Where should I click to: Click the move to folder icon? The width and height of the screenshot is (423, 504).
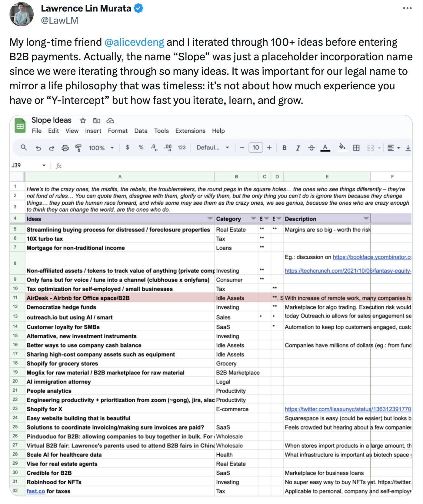pyautogui.click(x=97, y=121)
